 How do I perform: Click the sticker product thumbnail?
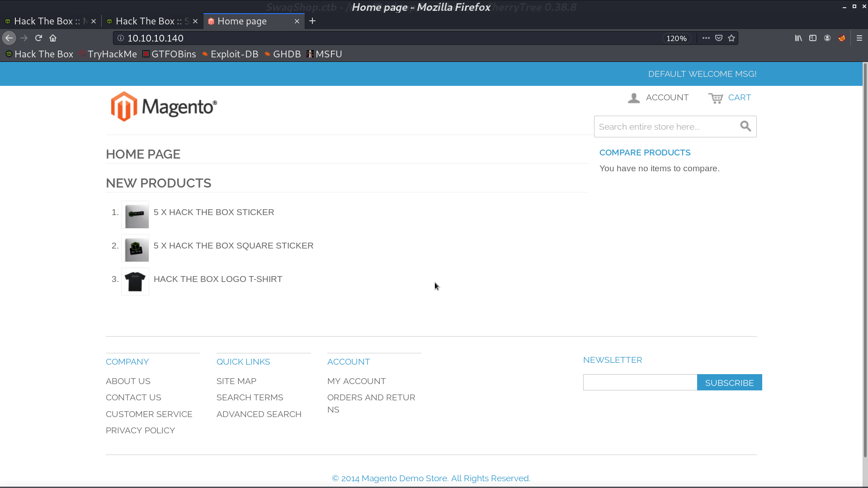[x=135, y=215]
